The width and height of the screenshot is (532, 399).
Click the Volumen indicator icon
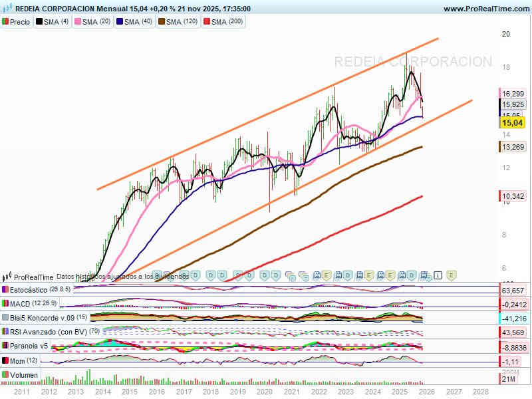pyautogui.click(x=6, y=375)
